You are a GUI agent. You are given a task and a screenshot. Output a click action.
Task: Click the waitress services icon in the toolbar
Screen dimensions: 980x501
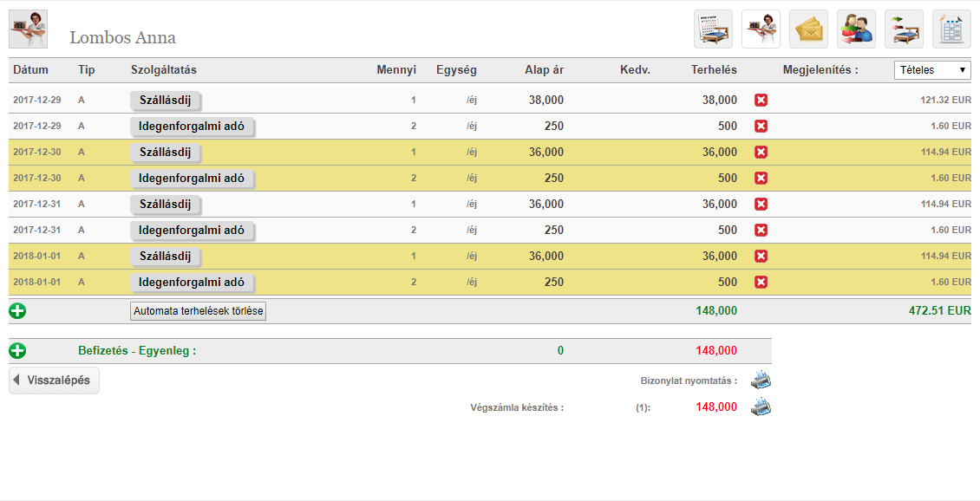761,29
